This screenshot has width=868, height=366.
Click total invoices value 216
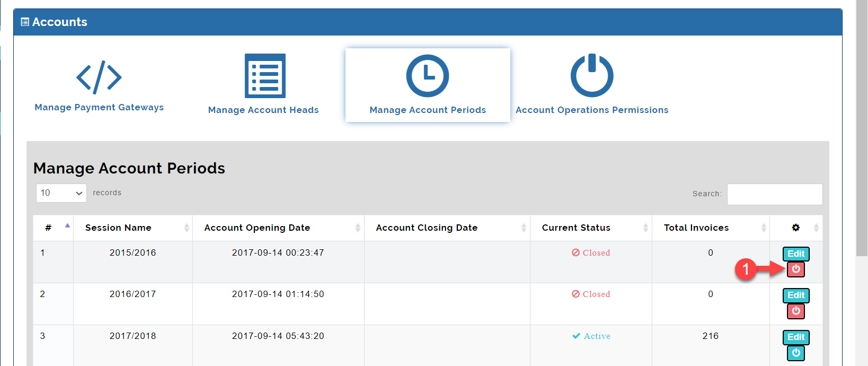coord(711,336)
